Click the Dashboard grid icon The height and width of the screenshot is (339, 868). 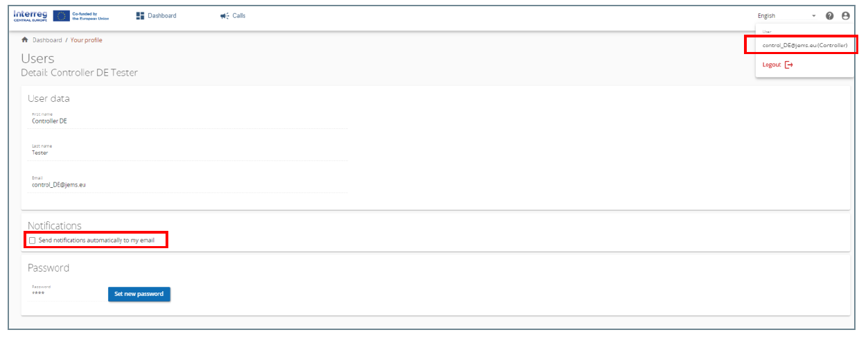(x=140, y=16)
